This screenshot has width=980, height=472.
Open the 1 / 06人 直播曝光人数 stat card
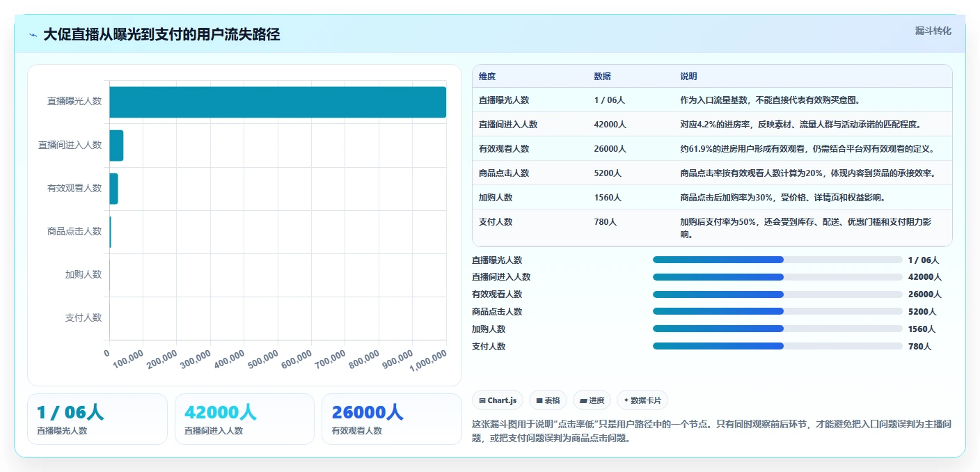97,419
